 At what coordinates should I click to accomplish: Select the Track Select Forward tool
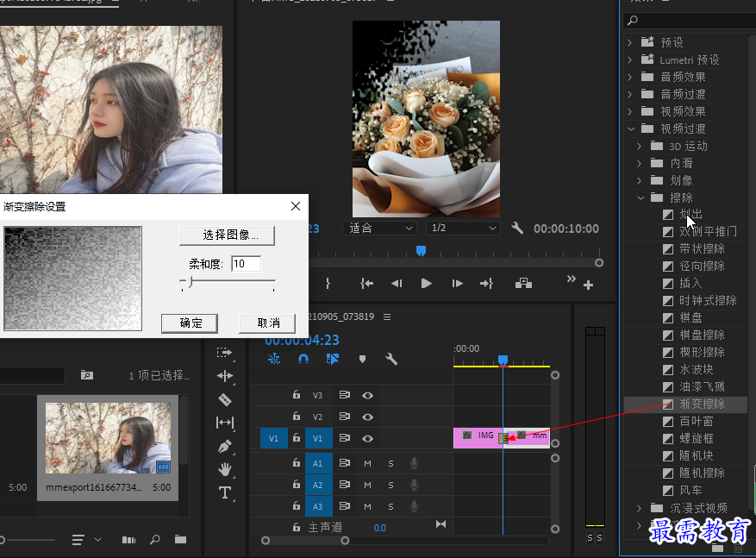224,353
